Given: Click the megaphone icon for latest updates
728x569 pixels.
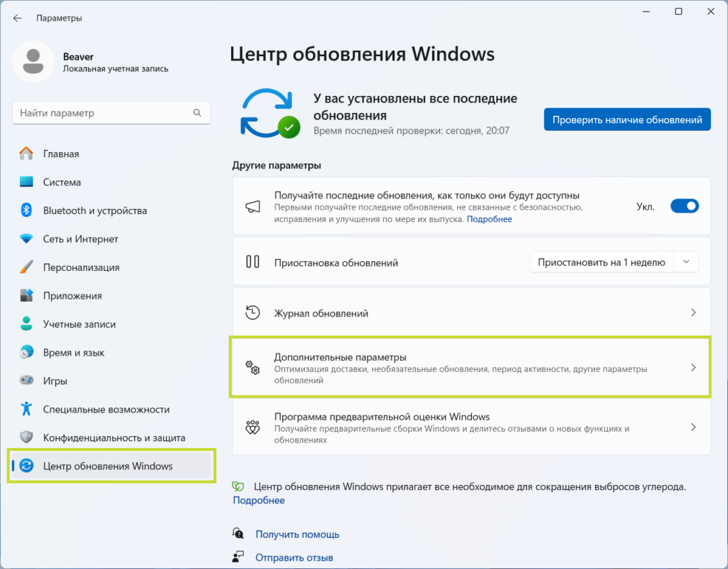Looking at the screenshot, I should click(252, 207).
